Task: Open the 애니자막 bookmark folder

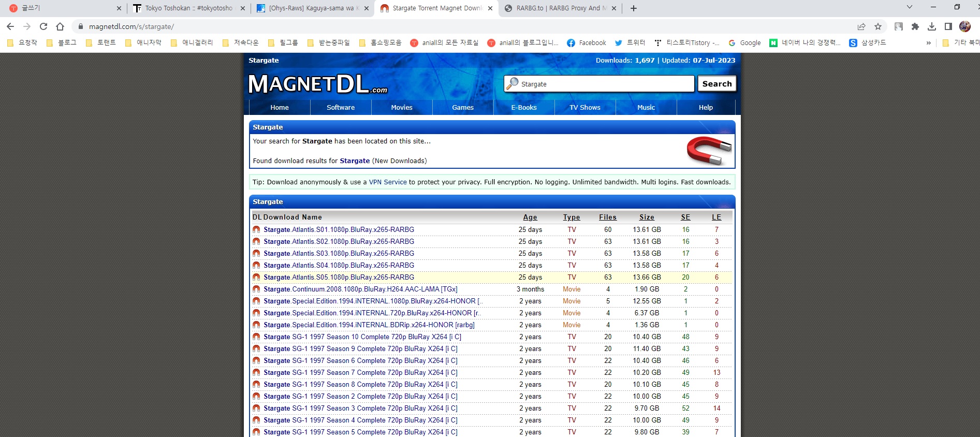Action: click(143, 43)
